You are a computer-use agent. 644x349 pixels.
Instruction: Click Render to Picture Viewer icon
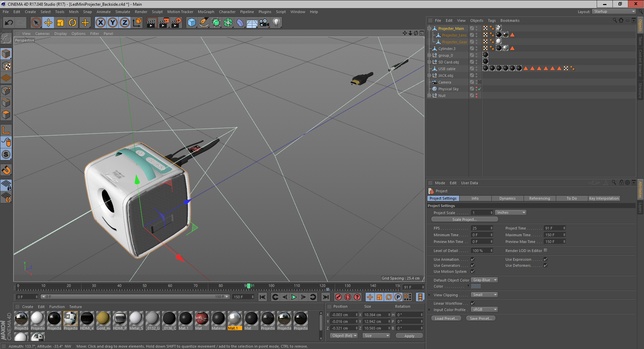pos(164,23)
